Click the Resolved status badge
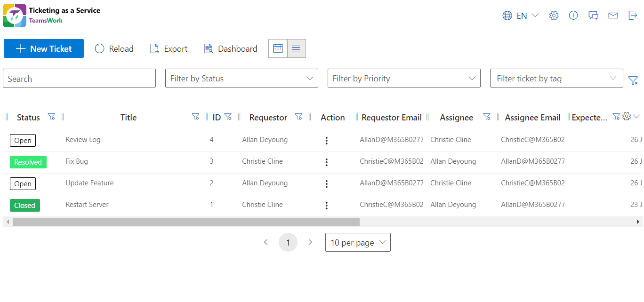644x302 pixels. (x=28, y=162)
